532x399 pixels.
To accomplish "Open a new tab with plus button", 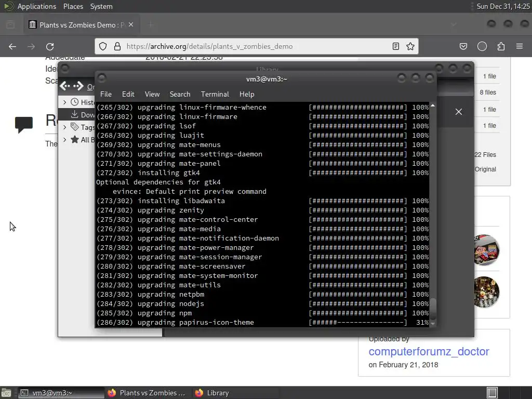I will tap(151, 24).
